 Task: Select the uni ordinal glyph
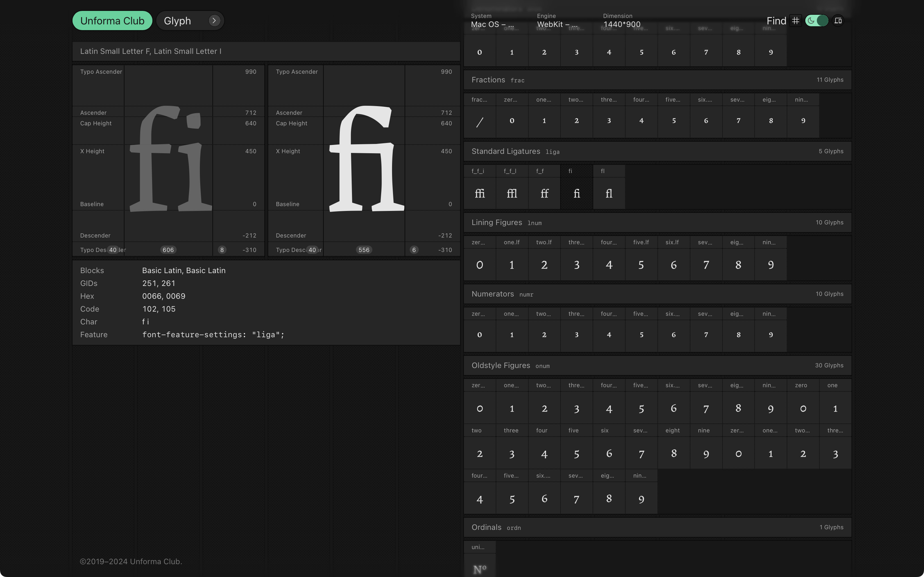tap(479, 565)
